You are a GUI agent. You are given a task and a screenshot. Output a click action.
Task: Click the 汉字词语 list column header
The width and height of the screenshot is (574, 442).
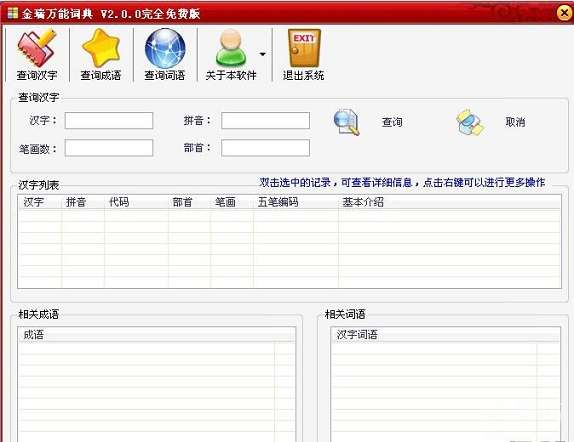(434, 335)
